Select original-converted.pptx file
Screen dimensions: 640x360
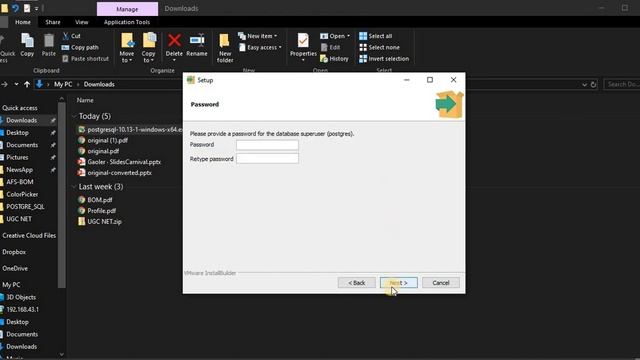pyautogui.click(x=115, y=173)
